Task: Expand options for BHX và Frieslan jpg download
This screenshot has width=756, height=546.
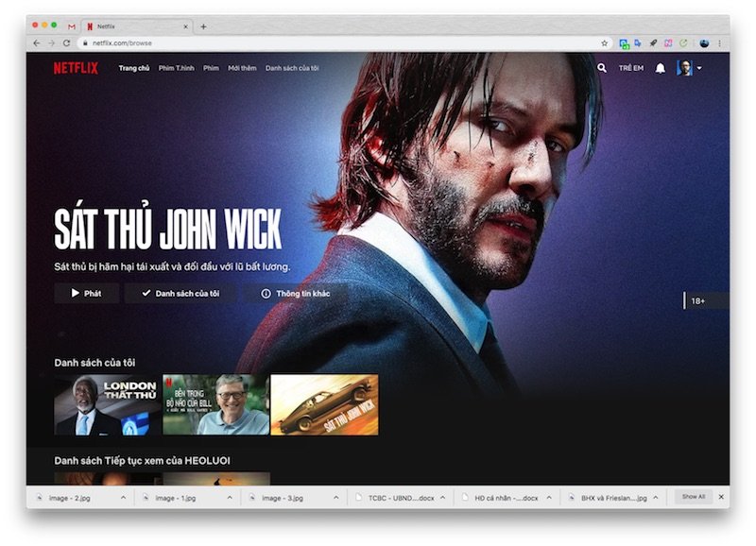Action: pyautogui.click(x=655, y=497)
